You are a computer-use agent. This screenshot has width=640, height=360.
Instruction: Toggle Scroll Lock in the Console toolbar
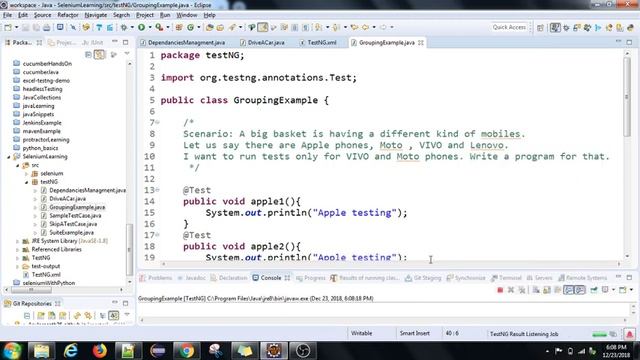point(547,290)
